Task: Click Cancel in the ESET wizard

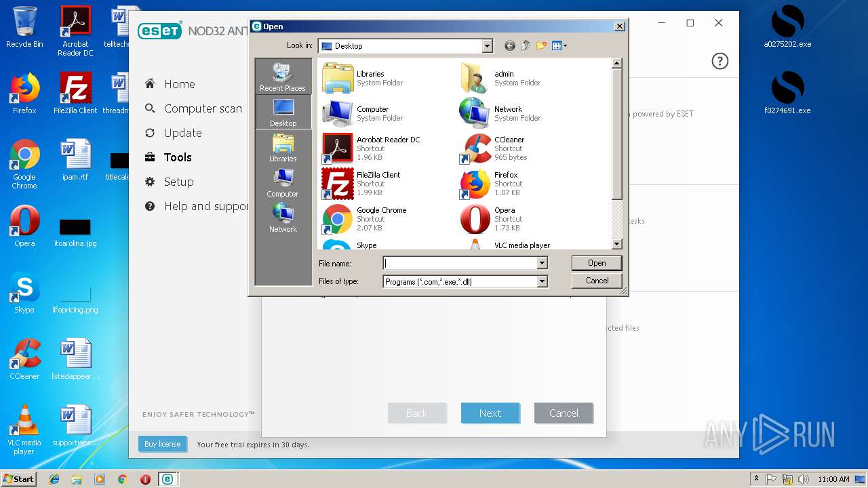Action: click(564, 413)
